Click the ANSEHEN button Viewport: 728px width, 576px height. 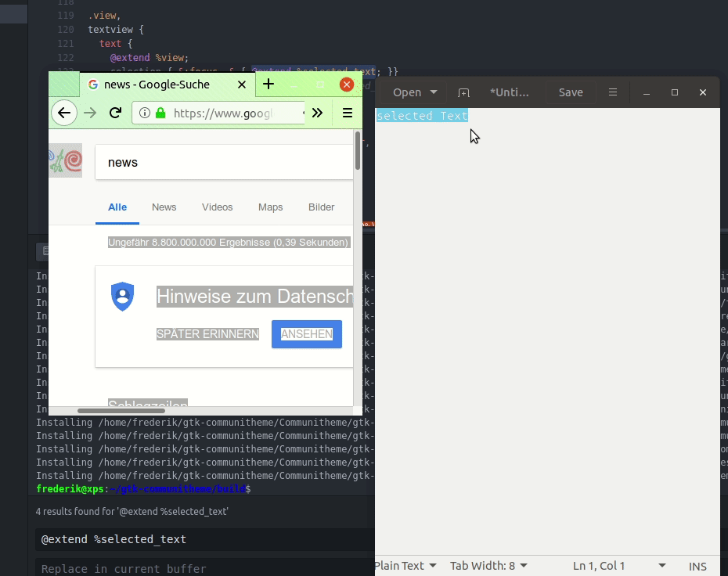tap(306, 333)
